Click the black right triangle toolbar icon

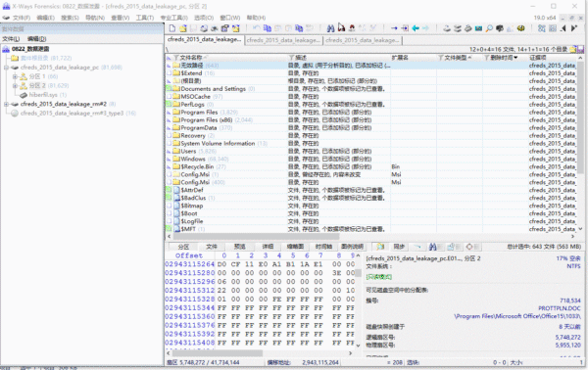click(x=573, y=28)
